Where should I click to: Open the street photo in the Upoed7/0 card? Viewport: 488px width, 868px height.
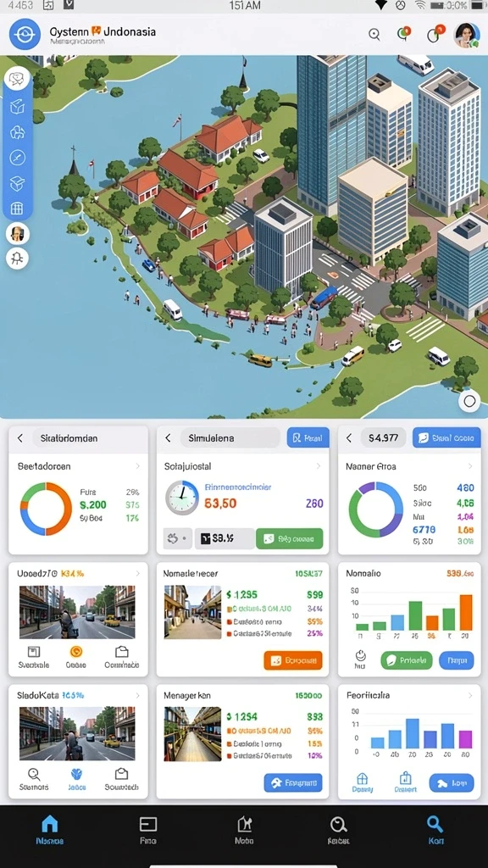[77, 612]
